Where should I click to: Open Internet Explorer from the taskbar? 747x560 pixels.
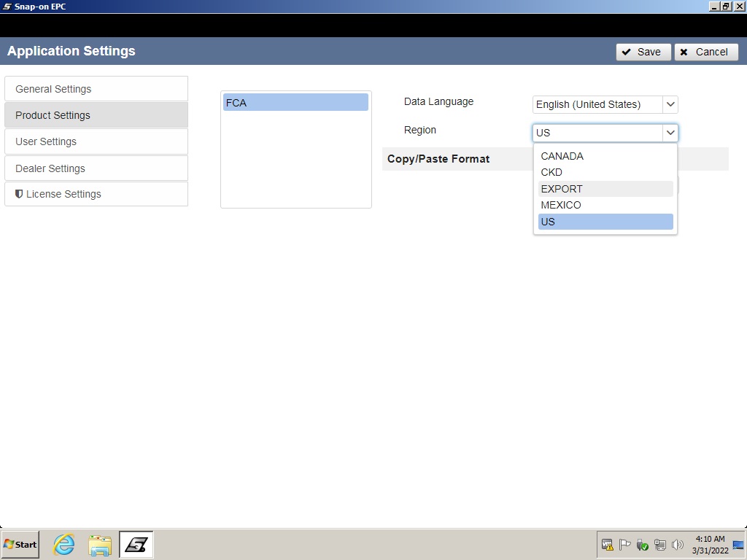point(64,544)
